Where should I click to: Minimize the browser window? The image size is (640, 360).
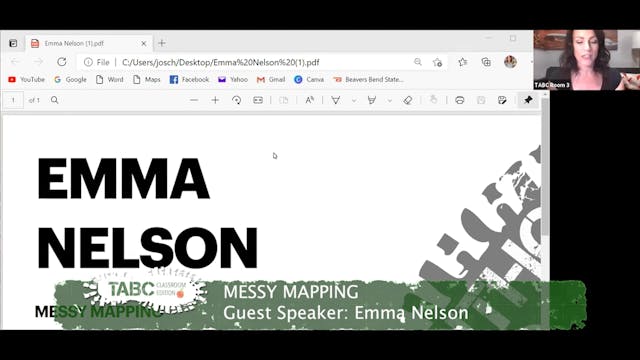488,38
